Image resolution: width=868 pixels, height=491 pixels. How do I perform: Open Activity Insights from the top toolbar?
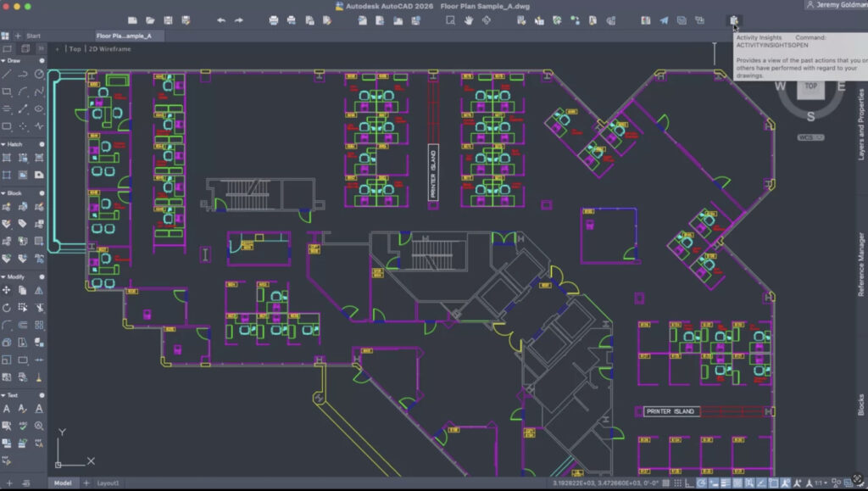click(734, 20)
